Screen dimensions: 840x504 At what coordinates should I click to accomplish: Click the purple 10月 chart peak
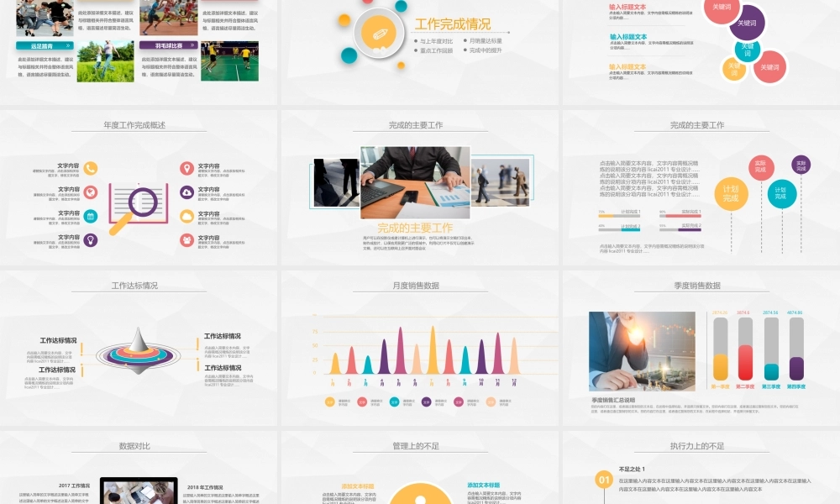tap(481, 357)
